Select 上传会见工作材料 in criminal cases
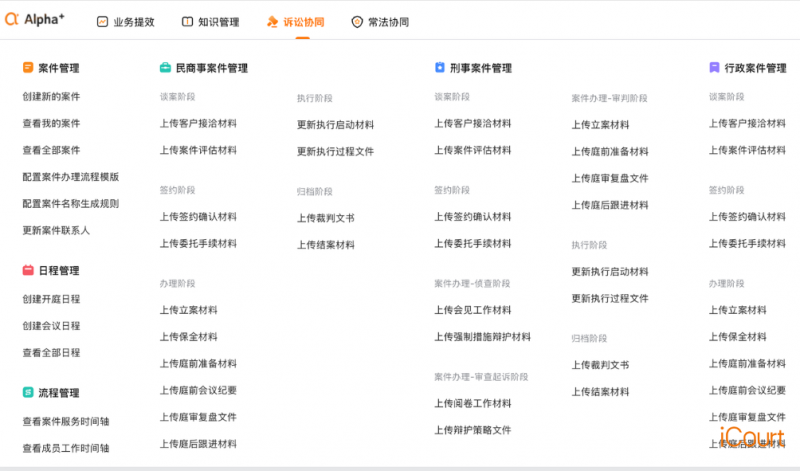 click(473, 310)
